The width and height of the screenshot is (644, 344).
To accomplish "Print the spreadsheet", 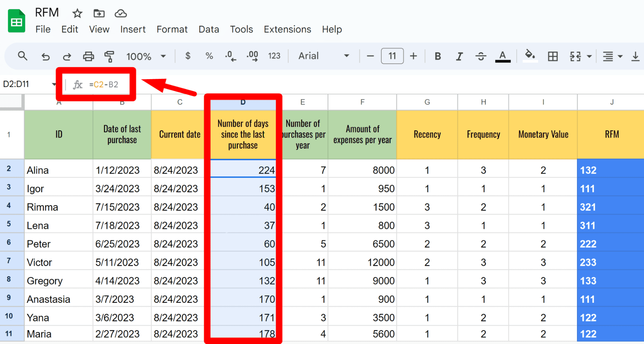I will coord(88,56).
